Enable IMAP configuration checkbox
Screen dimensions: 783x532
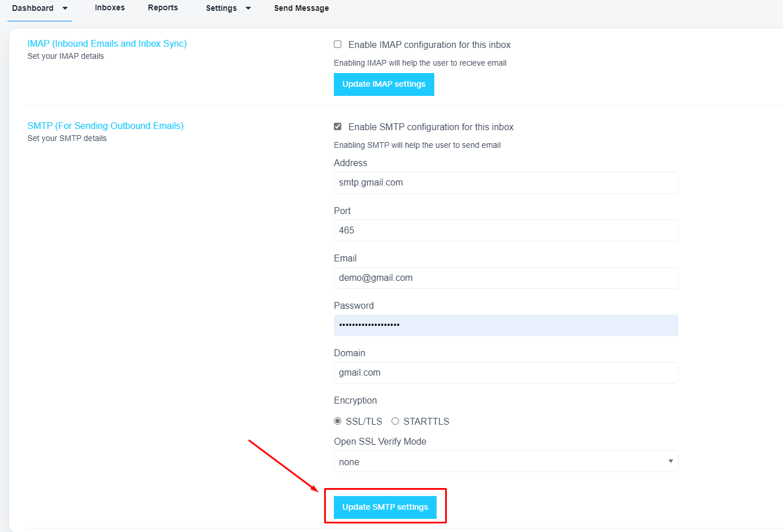point(338,45)
